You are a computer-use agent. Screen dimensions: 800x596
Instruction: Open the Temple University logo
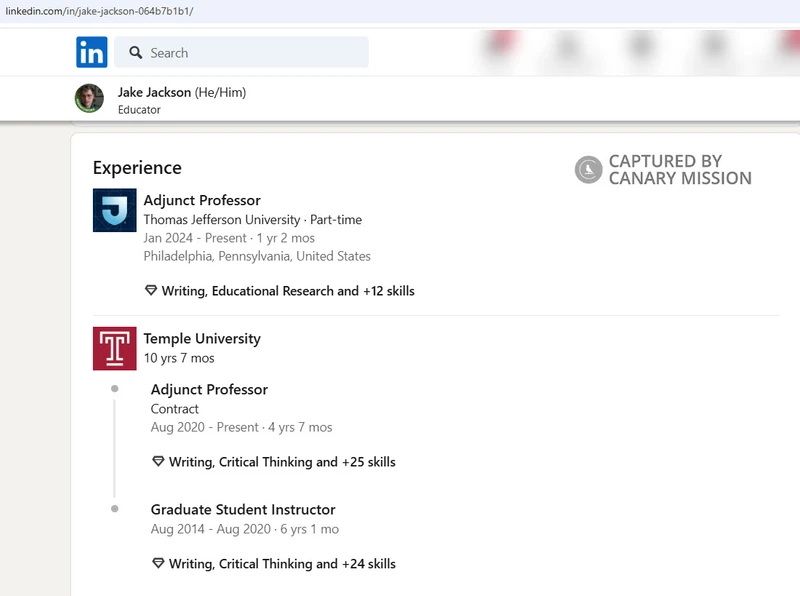(x=115, y=349)
